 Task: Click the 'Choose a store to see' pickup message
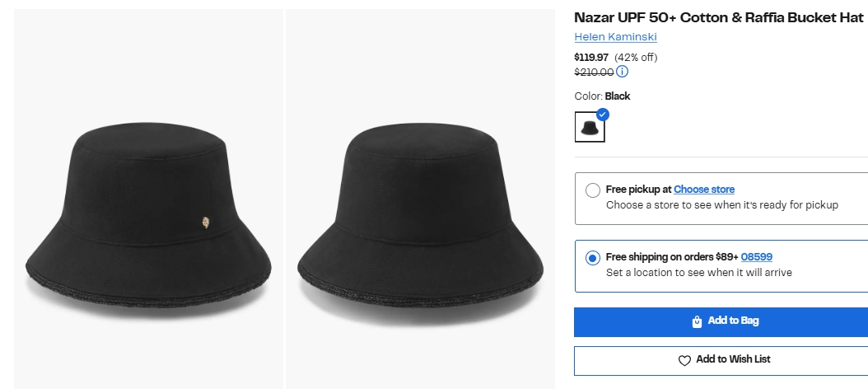coord(721,204)
